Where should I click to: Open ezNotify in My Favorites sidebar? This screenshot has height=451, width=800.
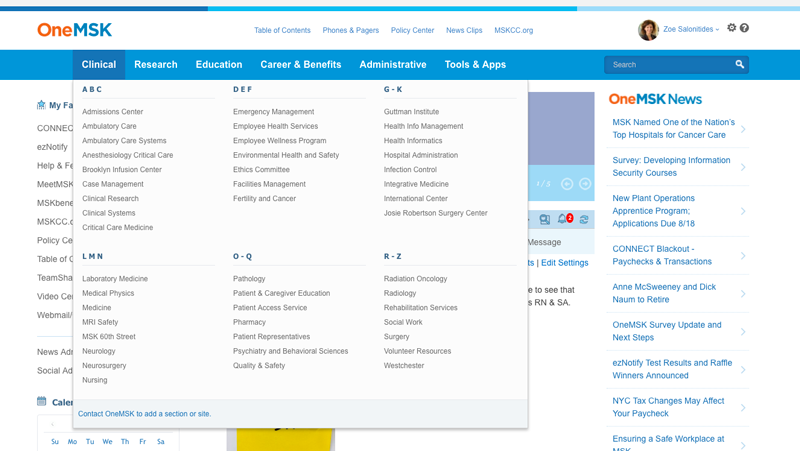(52, 147)
